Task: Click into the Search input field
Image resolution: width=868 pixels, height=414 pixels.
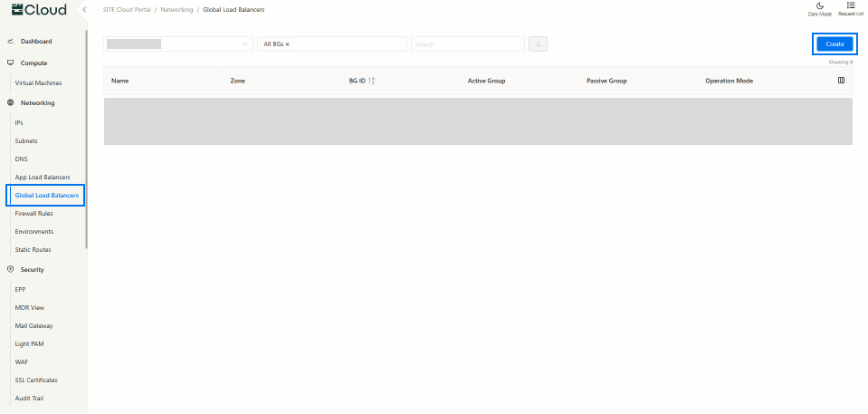Action: (x=467, y=44)
